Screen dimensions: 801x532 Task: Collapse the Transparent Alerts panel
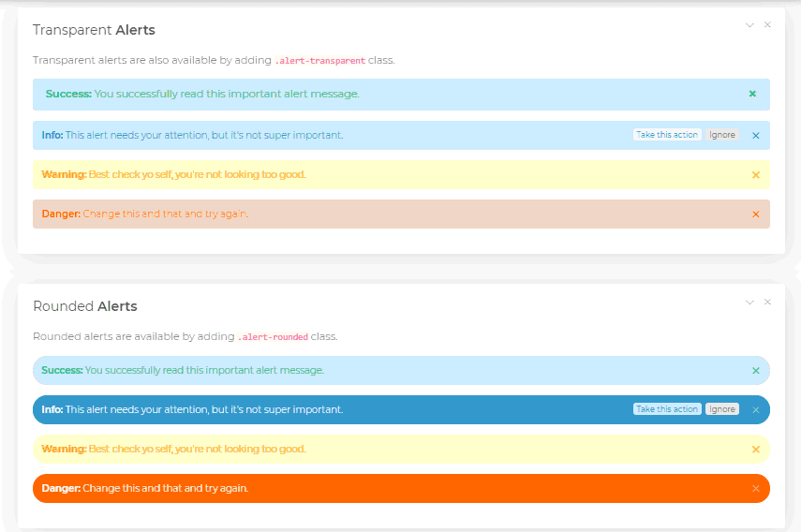tap(749, 25)
